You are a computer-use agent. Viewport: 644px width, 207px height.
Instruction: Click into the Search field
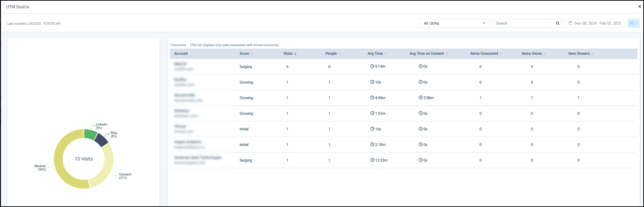point(524,23)
